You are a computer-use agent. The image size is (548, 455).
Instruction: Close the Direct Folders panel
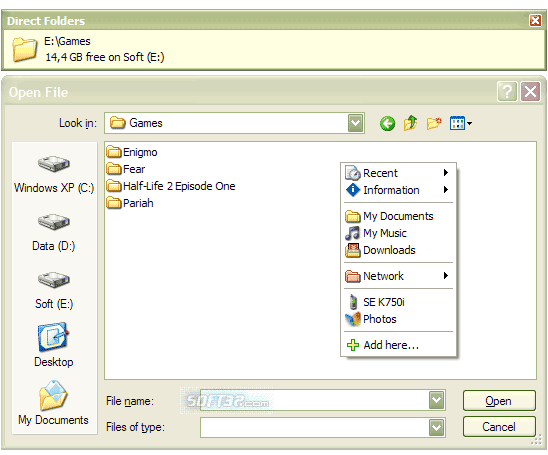tap(535, 21)
